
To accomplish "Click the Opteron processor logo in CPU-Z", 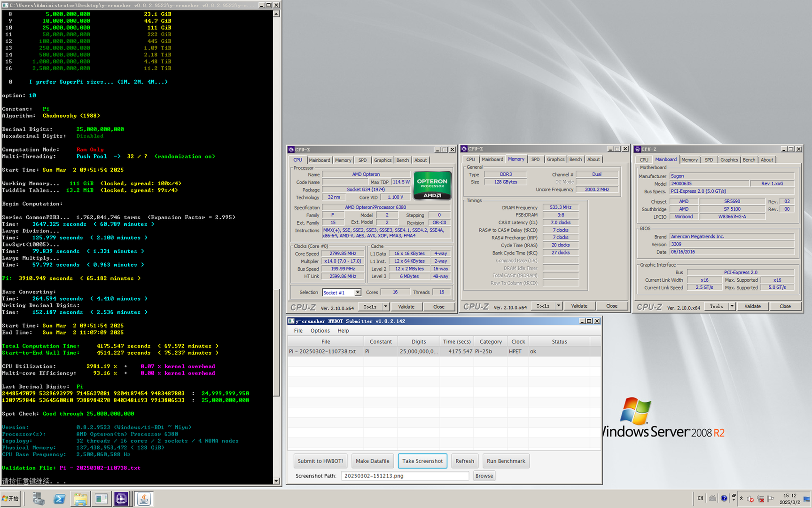I will (432, 185).
